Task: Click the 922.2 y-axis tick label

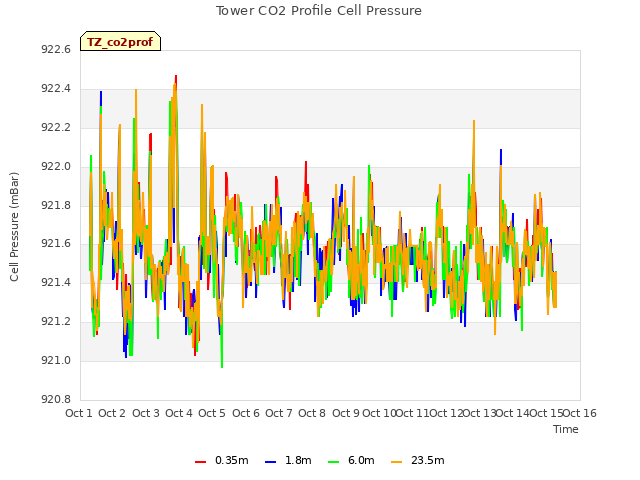Action: (56, 128)
